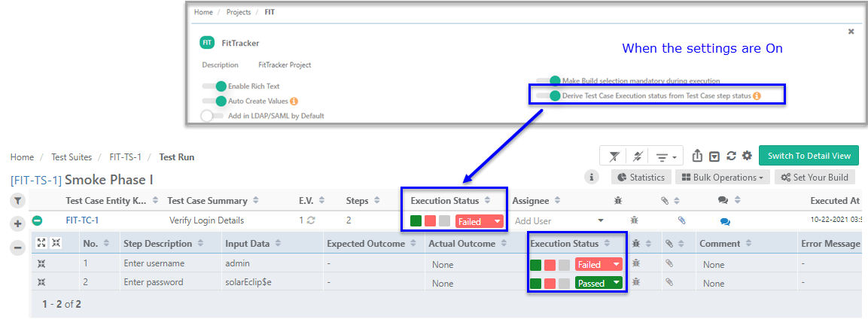Image resolution: width=868 pixels, height=319 pixels.
Task: Click the bug icon in the FIT-TC-1 row
Action: pyautogui.click(x=634, y=220)
